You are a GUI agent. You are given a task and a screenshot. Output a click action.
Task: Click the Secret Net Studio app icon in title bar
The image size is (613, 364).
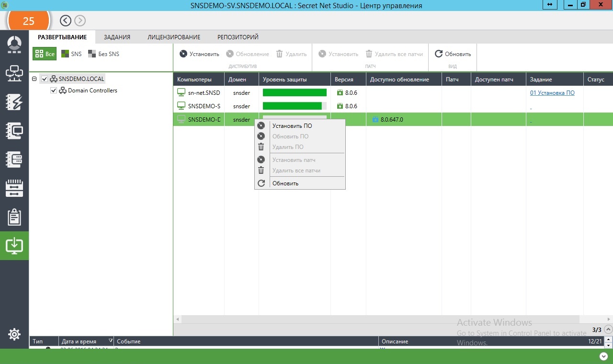(x=5, y=5)
